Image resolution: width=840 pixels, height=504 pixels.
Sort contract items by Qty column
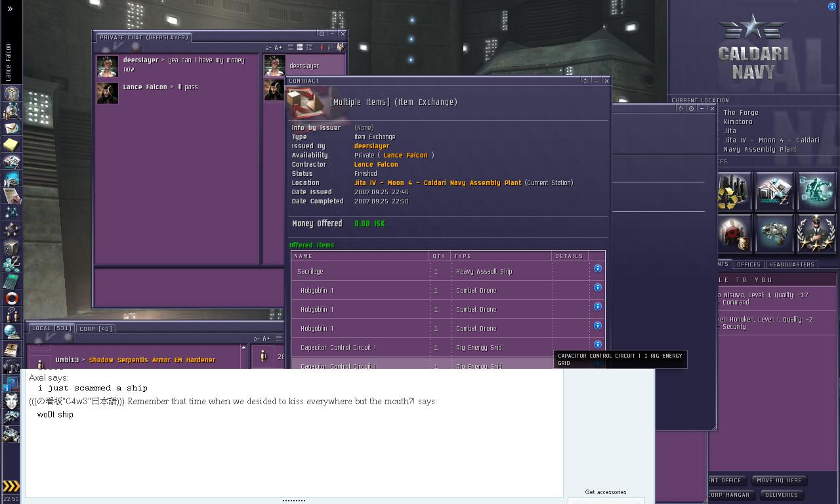[439, 256]
